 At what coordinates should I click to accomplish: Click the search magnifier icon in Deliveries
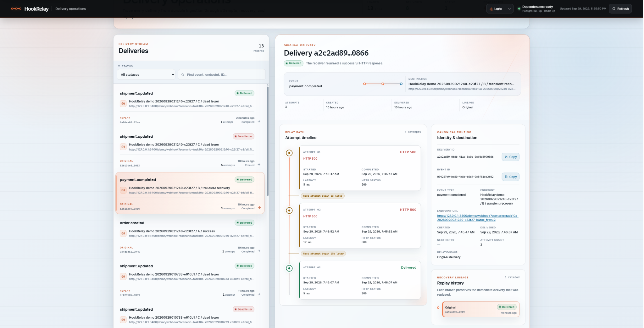point(183,75)
